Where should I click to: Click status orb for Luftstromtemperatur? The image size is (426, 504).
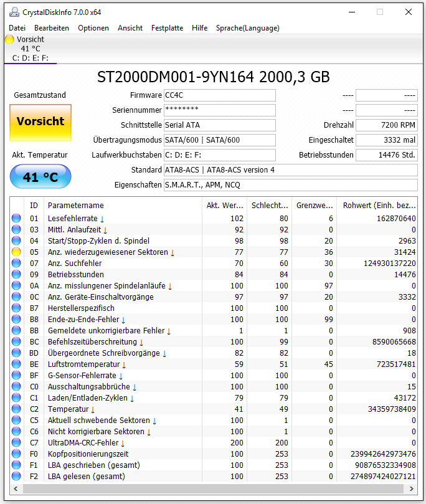(x=16, y=364)
